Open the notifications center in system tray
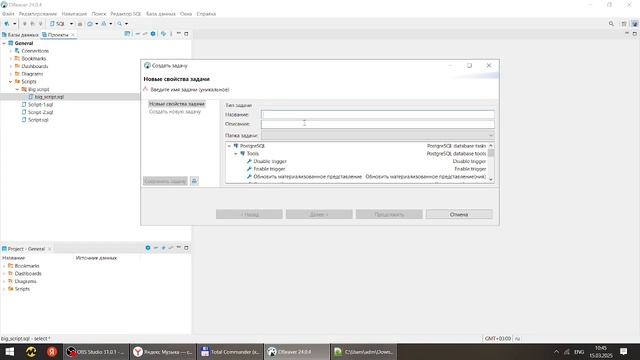This screenshot has width=640, height=360. point(623,351)
